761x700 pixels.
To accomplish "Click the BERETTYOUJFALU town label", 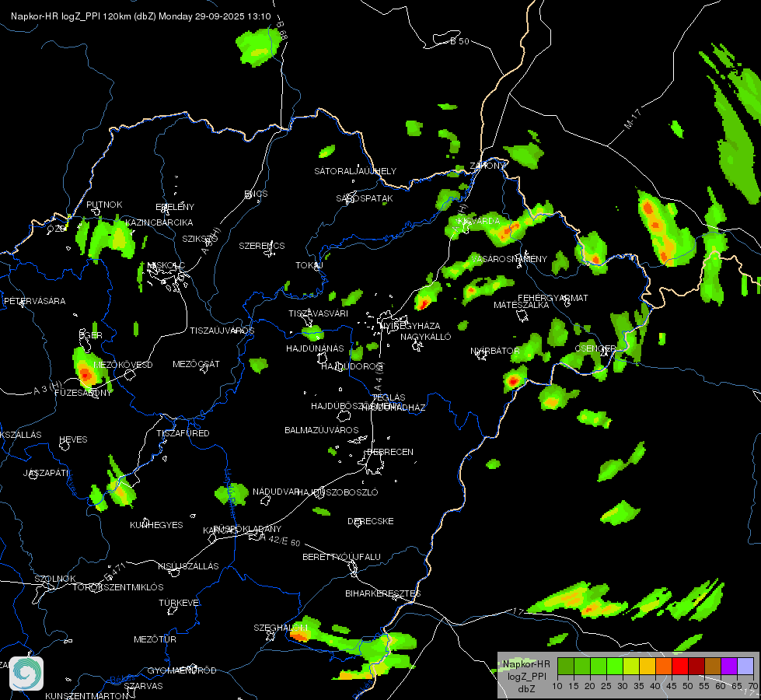I will tap(342, 557).
